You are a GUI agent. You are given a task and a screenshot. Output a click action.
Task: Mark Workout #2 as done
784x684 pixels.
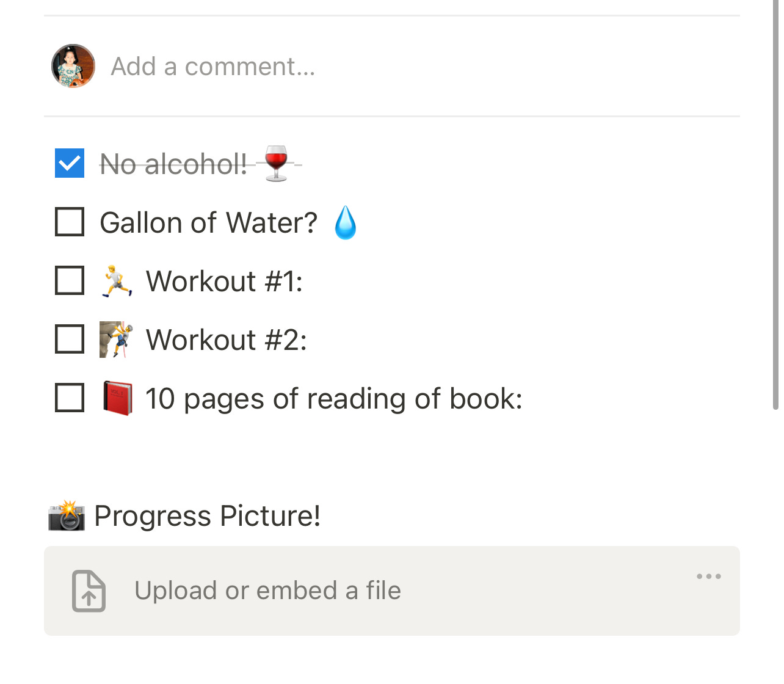(70, 339)
